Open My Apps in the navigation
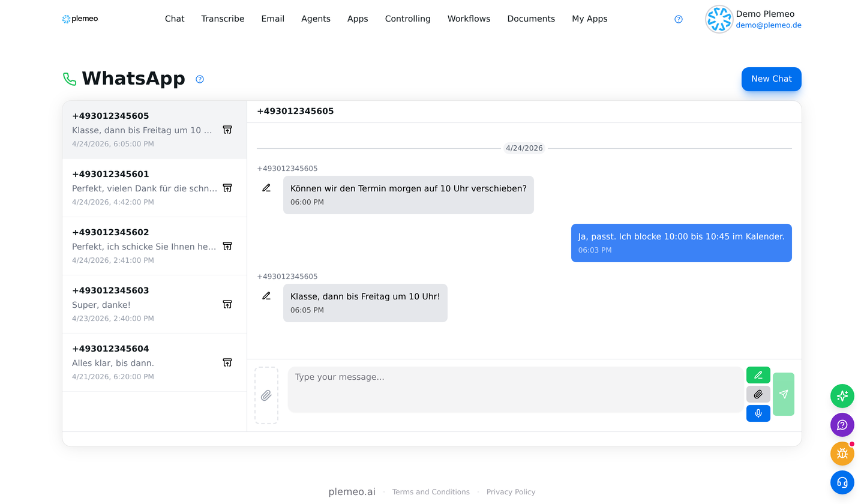 (590, 19)
